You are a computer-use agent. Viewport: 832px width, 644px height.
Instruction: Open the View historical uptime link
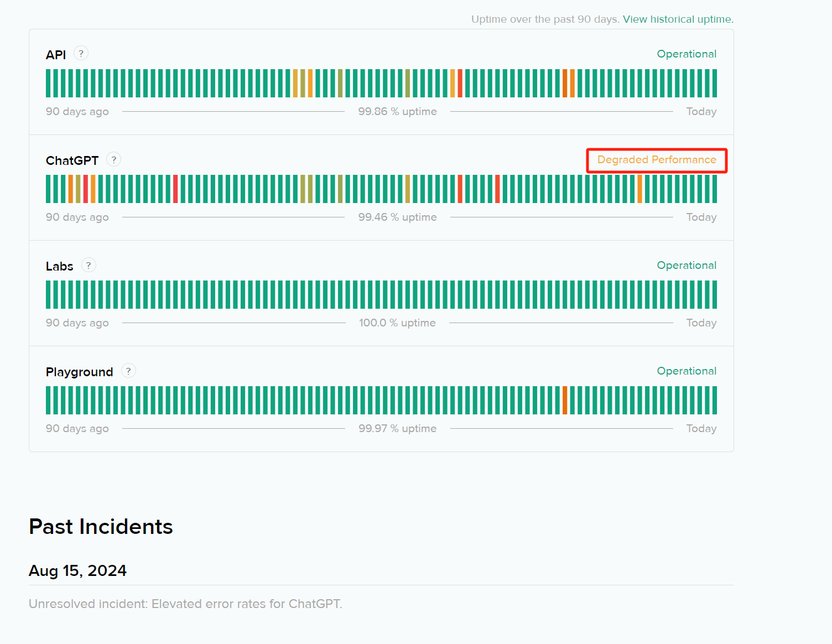[x=678, y=19]
